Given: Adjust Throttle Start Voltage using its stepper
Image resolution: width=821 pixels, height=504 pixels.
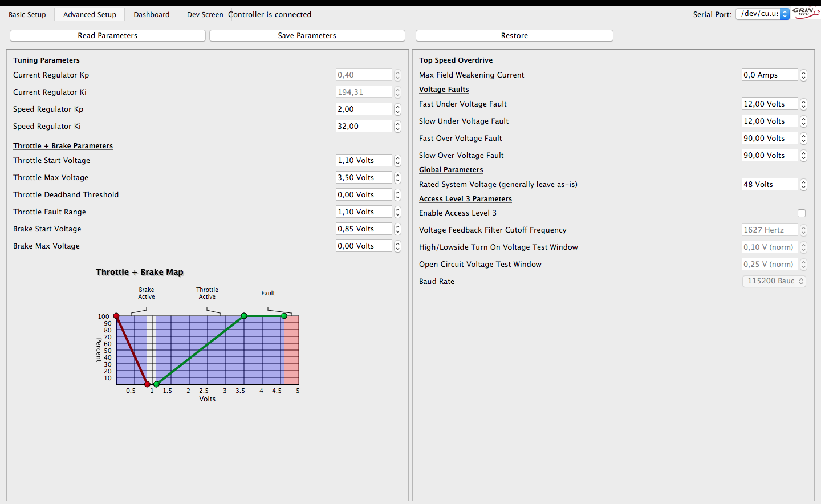Looking at the screenshot, I should tap(397, 161).
